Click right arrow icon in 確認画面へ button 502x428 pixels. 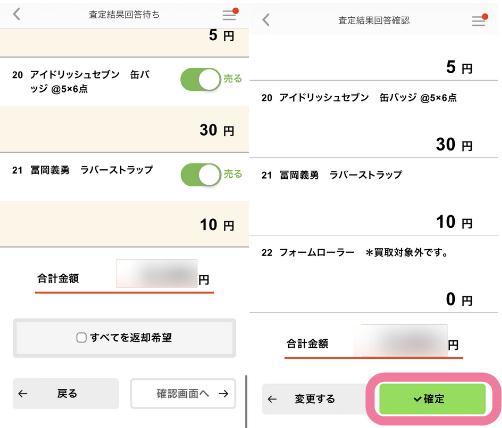[224, 394]
